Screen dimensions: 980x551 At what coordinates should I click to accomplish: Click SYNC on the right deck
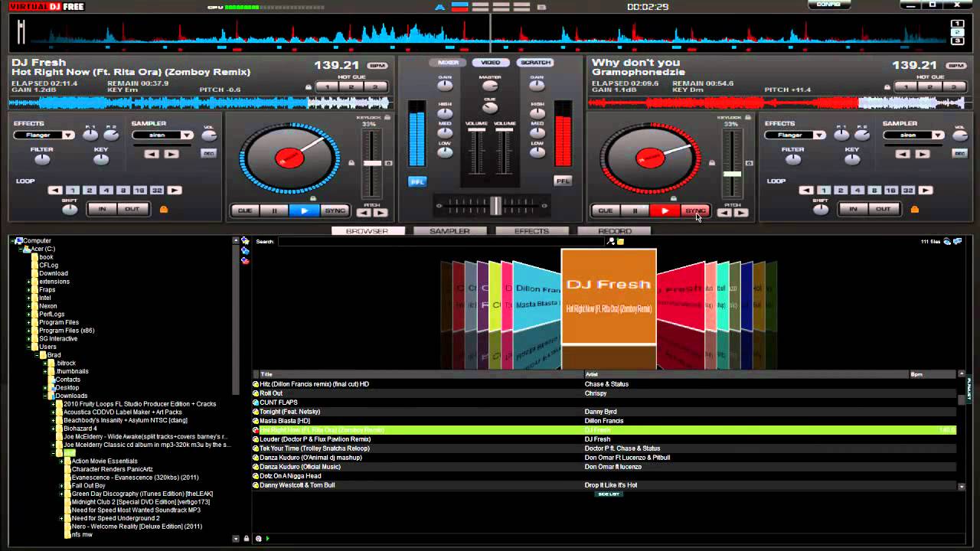tap(695, 210)
